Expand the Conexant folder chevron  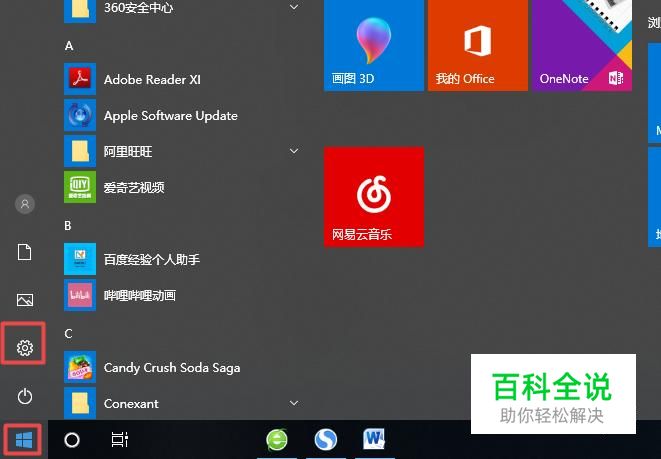(294, 403)
